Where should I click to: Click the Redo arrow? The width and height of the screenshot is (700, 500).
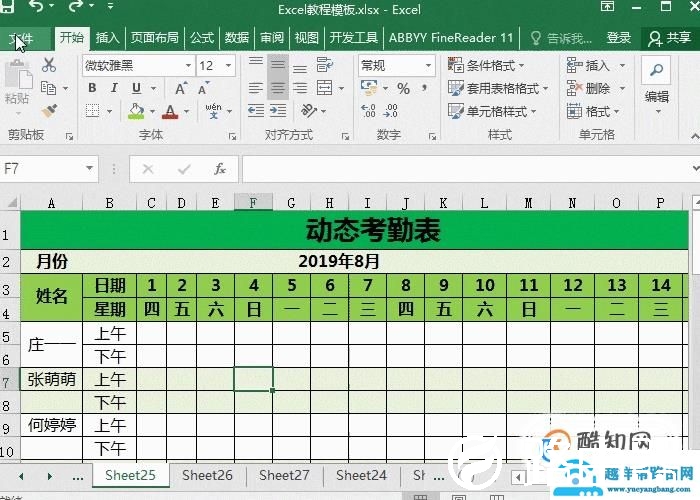click(76, 6)
